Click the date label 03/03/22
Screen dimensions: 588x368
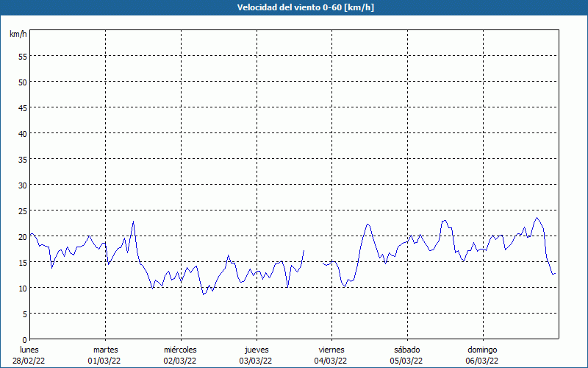tap(256, 361)
